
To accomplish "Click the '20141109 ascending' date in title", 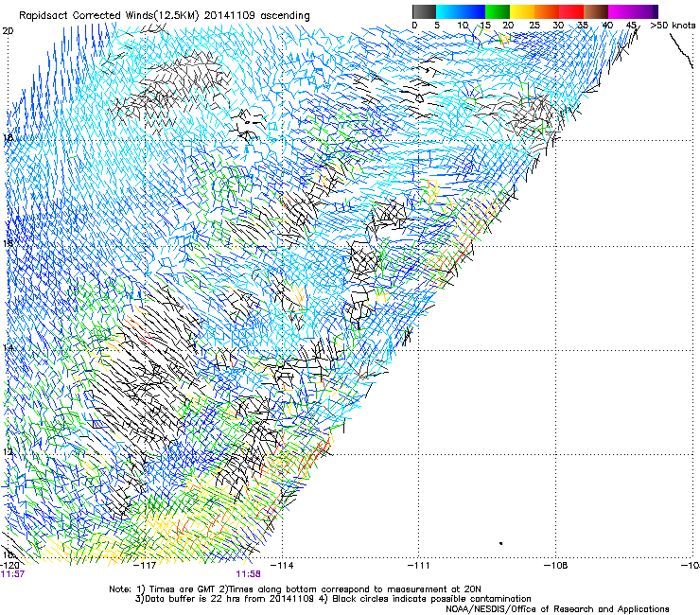I will pyautogui.click(x=256, y=16).
